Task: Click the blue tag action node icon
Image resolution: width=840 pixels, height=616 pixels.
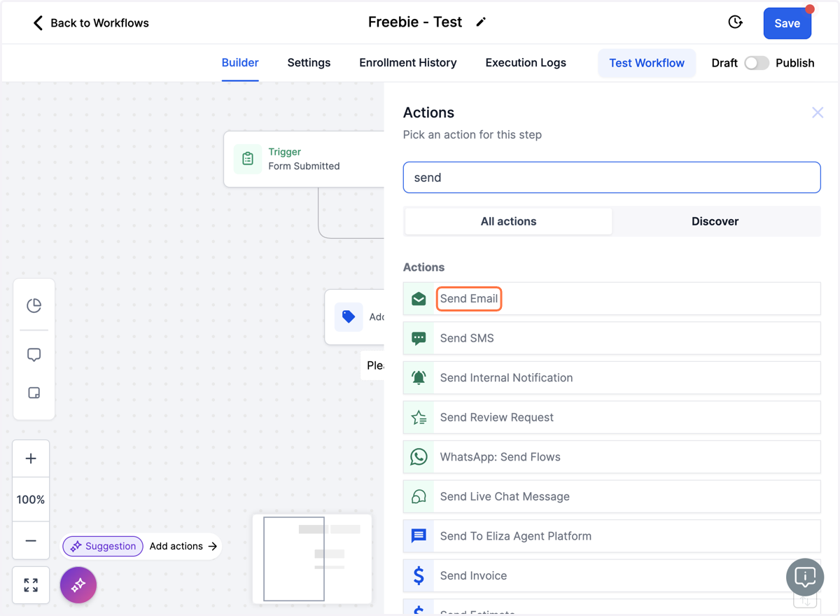Action: click(349, 316)
